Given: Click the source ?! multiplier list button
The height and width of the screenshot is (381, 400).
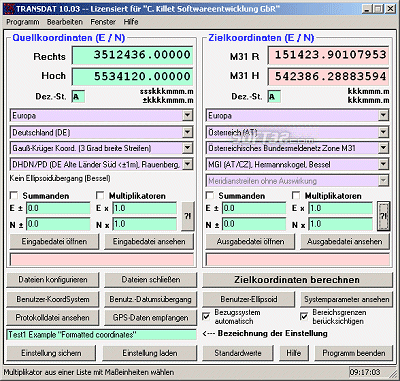Looking at the screenshot, I should [188, 216].
